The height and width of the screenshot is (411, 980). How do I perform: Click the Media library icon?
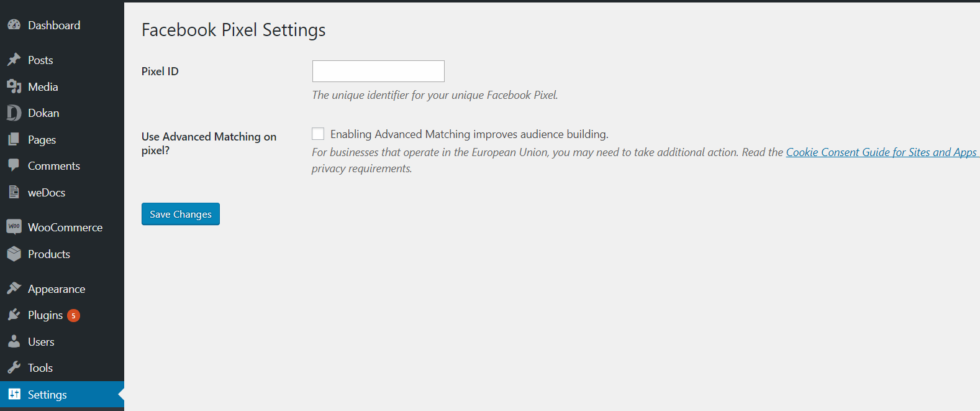pos(14,86)
